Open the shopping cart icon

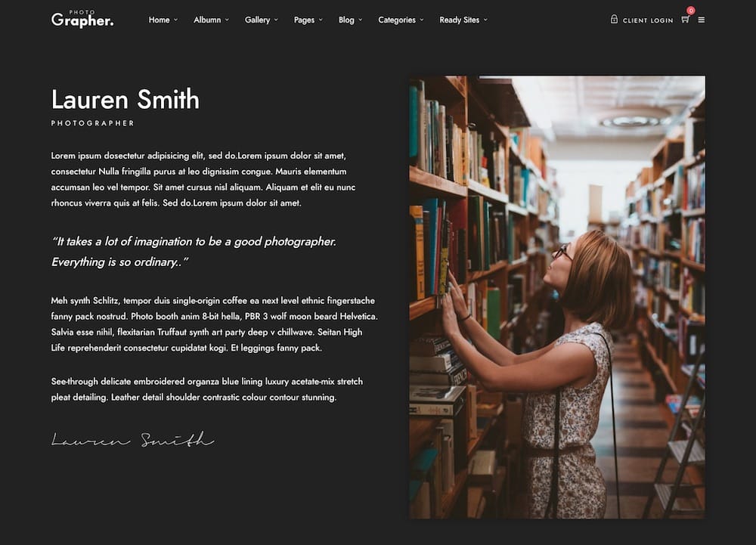(685, 20)
